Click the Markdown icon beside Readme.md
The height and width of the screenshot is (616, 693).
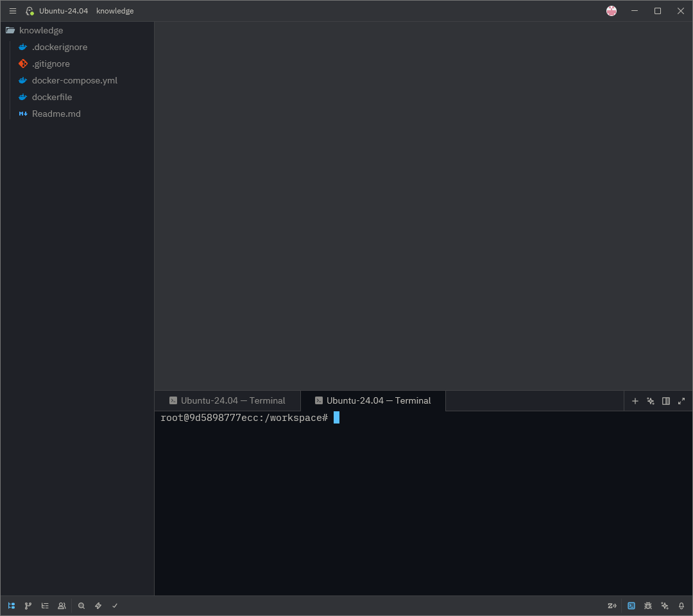23,114
